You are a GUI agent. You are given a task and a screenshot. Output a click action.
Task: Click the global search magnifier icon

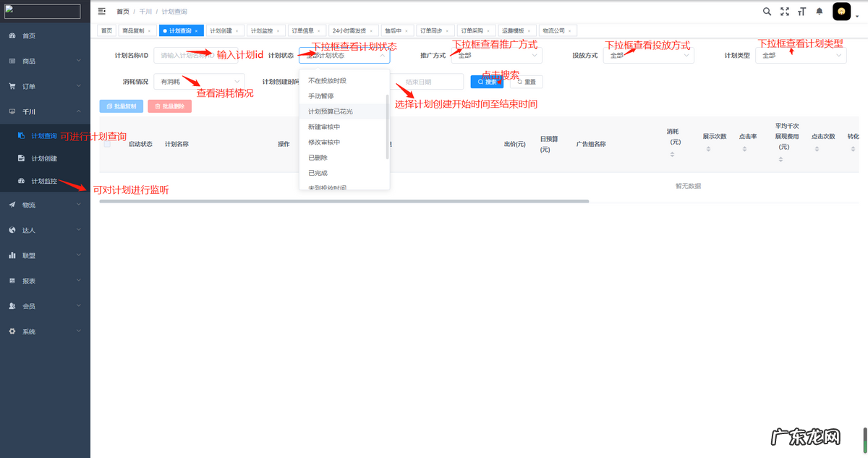pyautogui.click(x=767, y=12)
